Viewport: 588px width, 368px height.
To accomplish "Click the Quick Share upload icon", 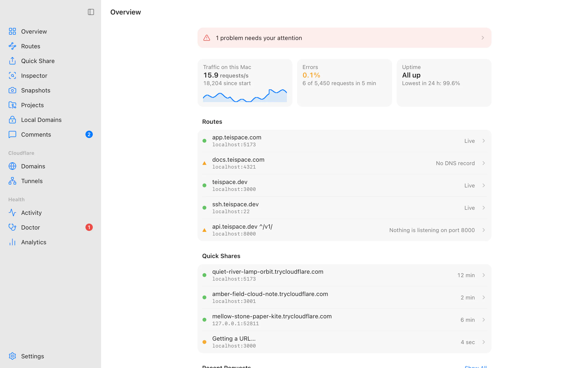I will 12,60.
